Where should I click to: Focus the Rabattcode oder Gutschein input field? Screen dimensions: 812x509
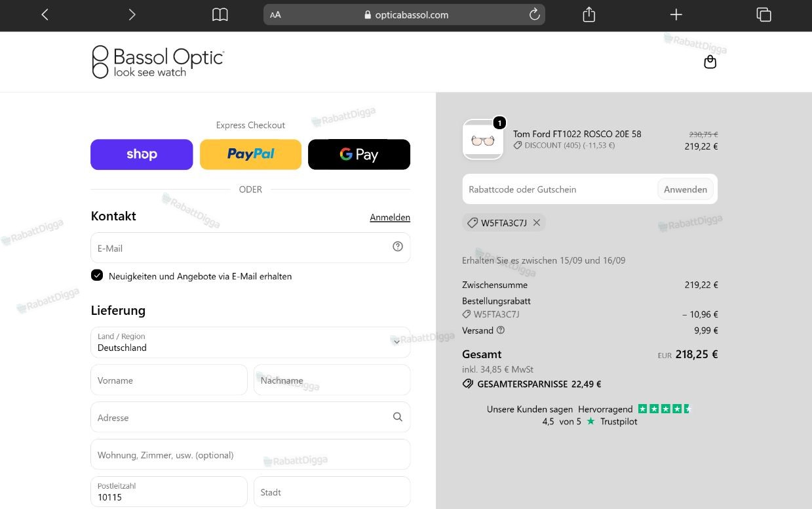560,189
